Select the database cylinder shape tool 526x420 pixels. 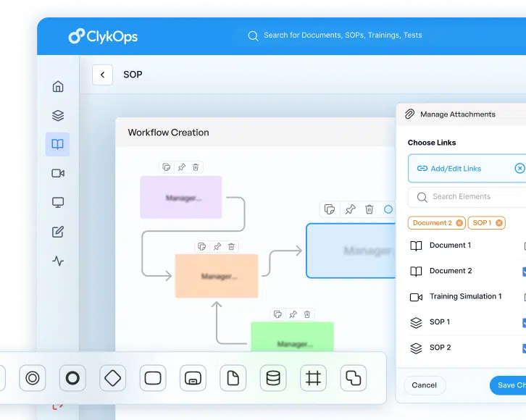point(272,378)
